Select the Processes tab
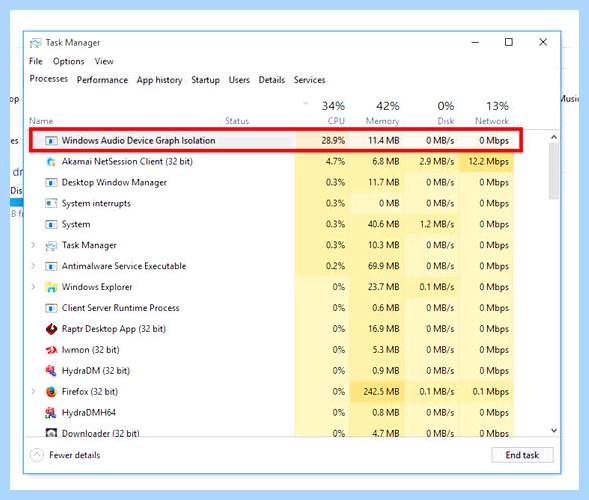The height and width of the screenshot is (500, 589). tap(48, 79)
